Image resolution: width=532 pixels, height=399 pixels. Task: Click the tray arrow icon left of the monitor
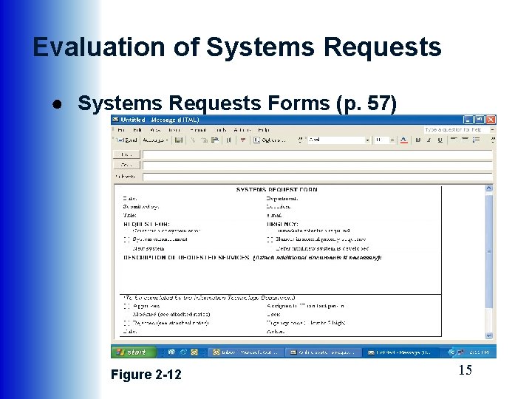(451, 352)
